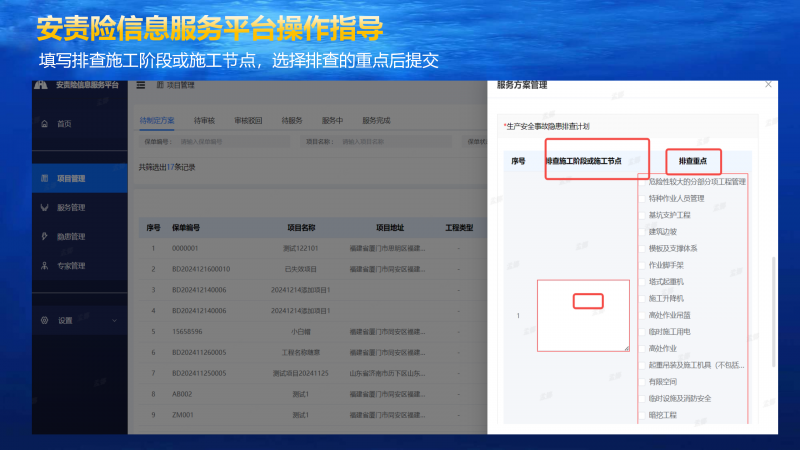The width and height of the screenshot is (800, 450).
Task: Check the 临时施工用电 checkbox
Action: (642, 332)
